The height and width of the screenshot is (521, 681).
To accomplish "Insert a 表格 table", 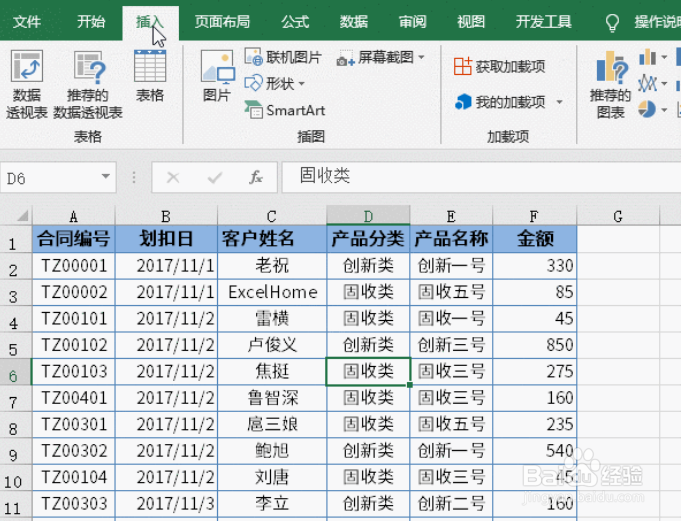I will point(150,76).
